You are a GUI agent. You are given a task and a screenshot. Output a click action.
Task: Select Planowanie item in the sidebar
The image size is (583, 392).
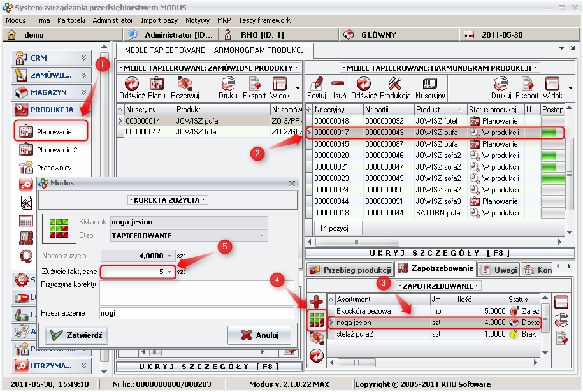[53, 132]
